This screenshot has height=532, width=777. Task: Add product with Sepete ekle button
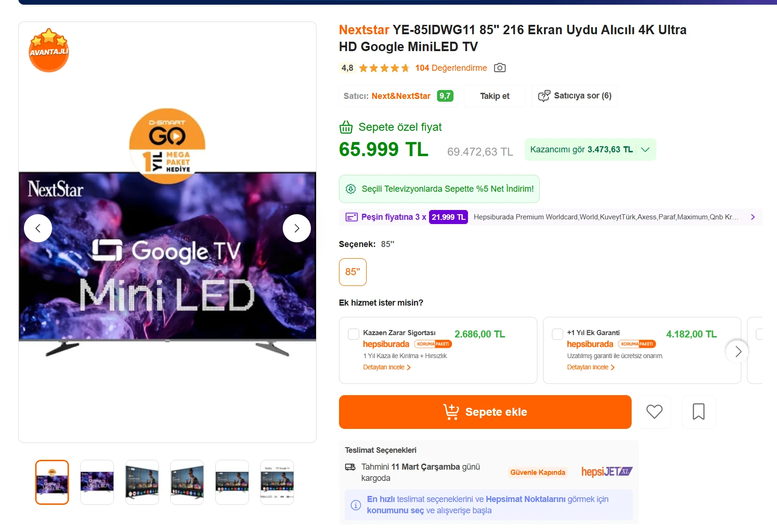click(x=485, y=412)
